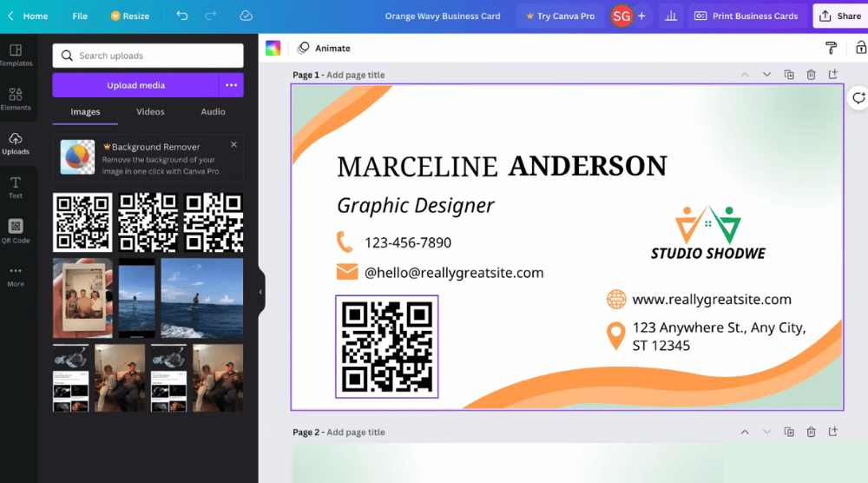This screenshot has width=868, height=483.
Task: Select the wide ocean surfer photo
Action: coord(202,298)
